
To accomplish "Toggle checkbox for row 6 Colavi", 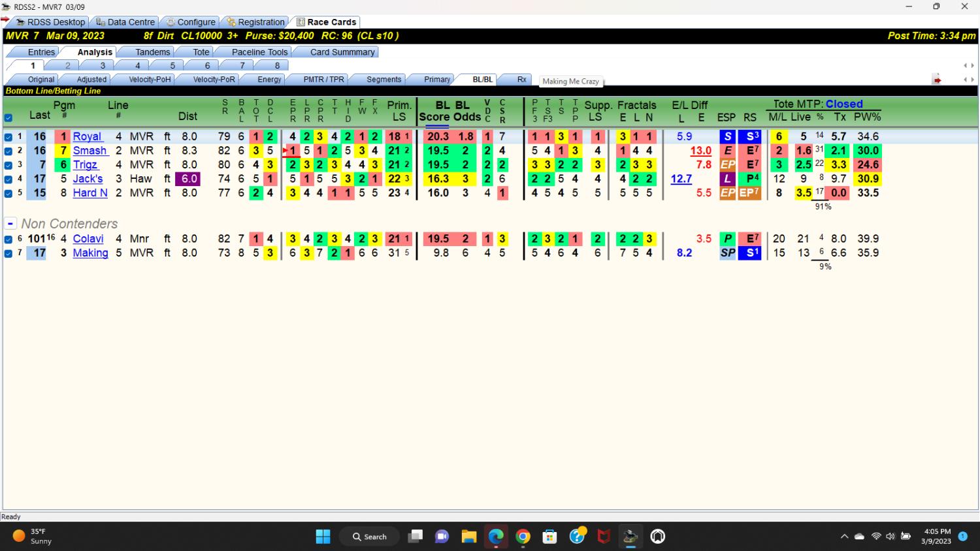I will click(x=8, y=239).
